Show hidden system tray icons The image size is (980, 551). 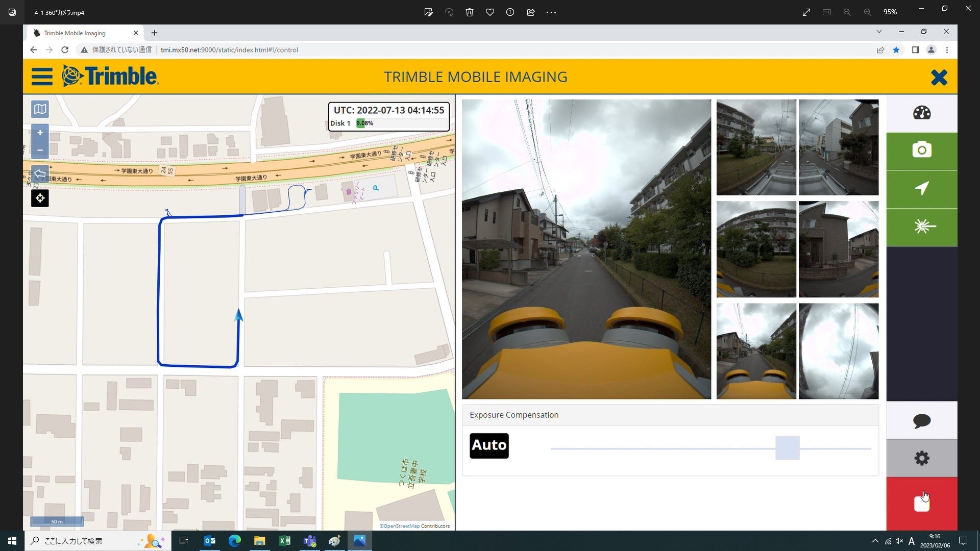point(875,541)
